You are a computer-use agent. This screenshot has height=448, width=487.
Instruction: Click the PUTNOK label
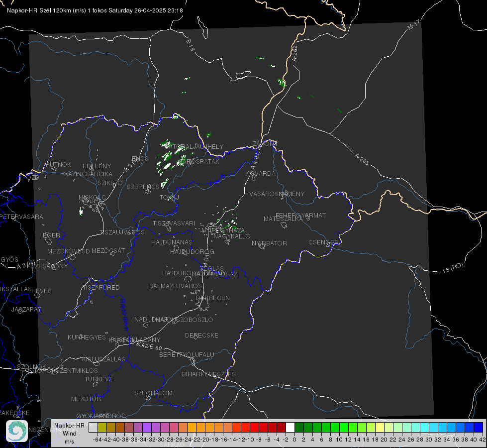click(x=58, y=164)
